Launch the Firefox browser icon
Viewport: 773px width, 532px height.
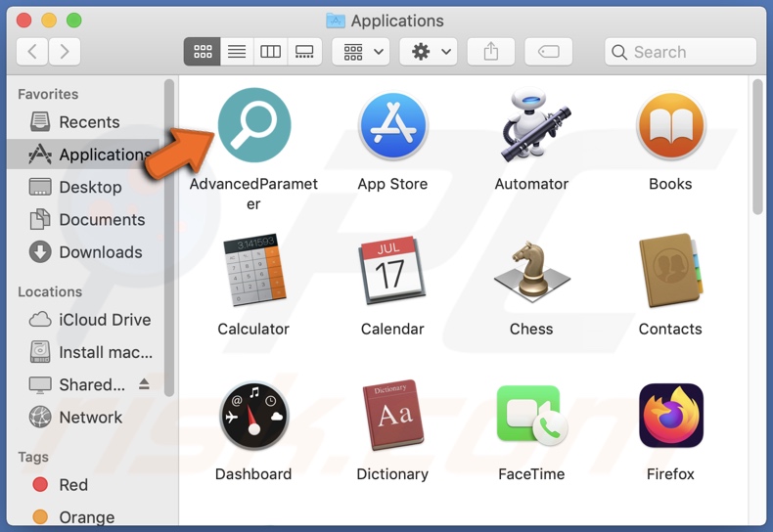(670, 415)
